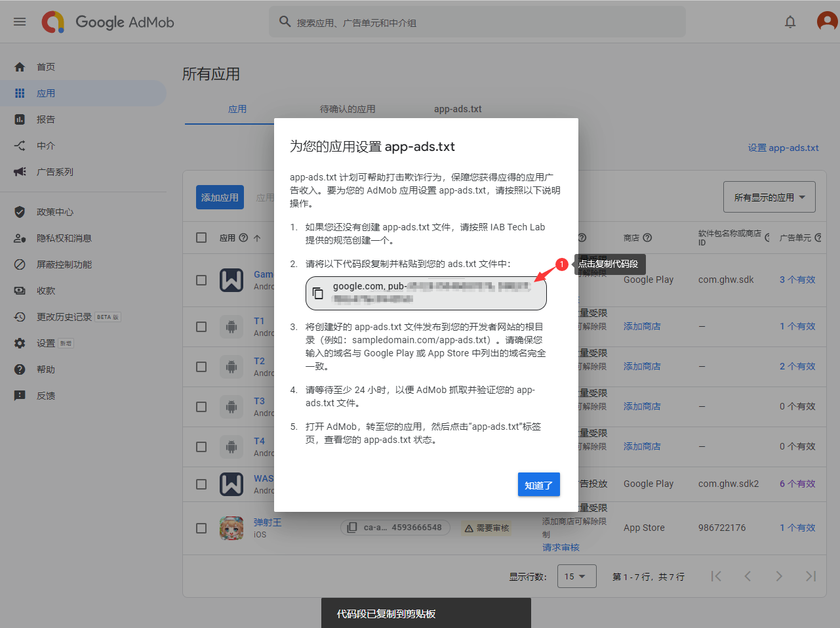This screenshot has height=628, width=840.
Task: Click the help icon beside 应用 column
Action: 243,238
